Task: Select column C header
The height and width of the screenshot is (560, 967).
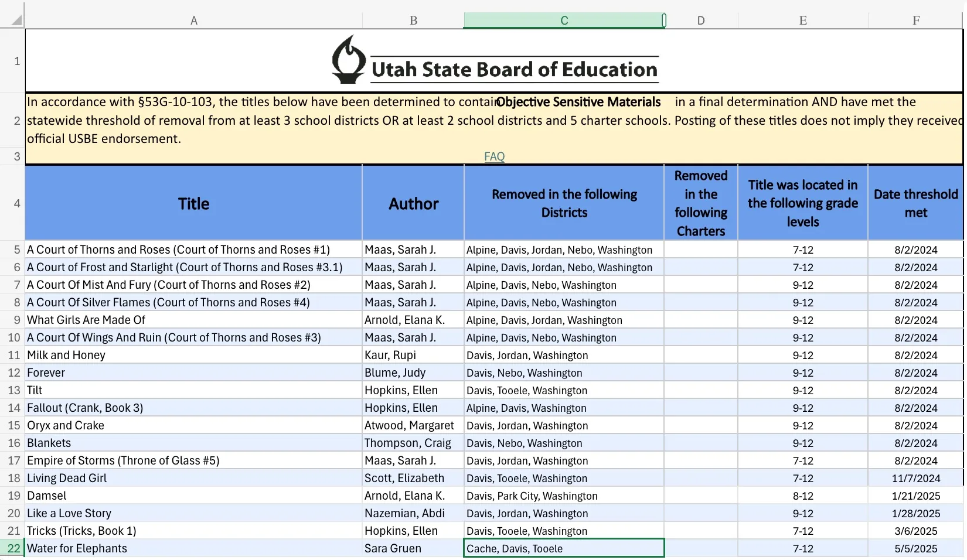Action: [564, 21]
